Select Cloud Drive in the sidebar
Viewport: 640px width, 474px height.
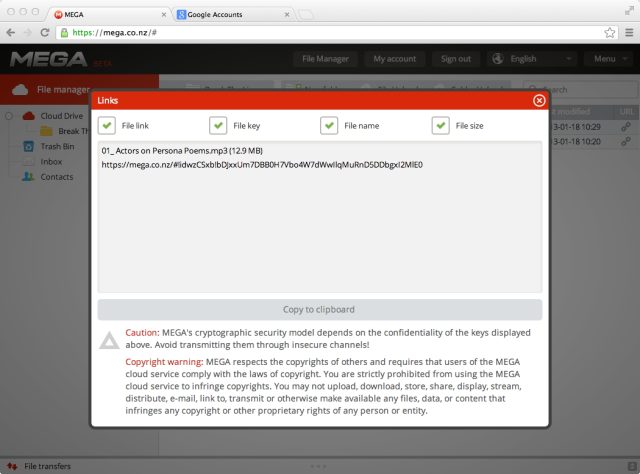tap(62, 116)
